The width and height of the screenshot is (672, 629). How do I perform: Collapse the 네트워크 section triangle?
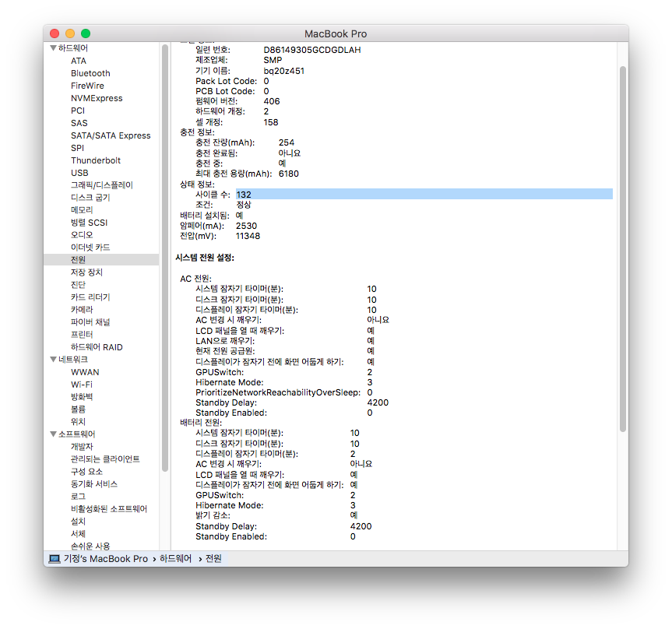53,360
